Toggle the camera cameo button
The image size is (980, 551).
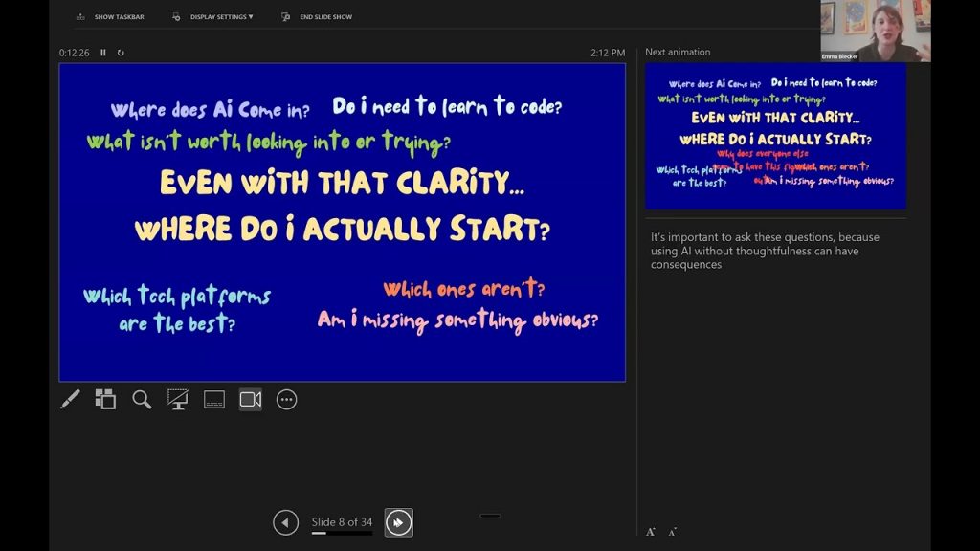pos(251,400)
